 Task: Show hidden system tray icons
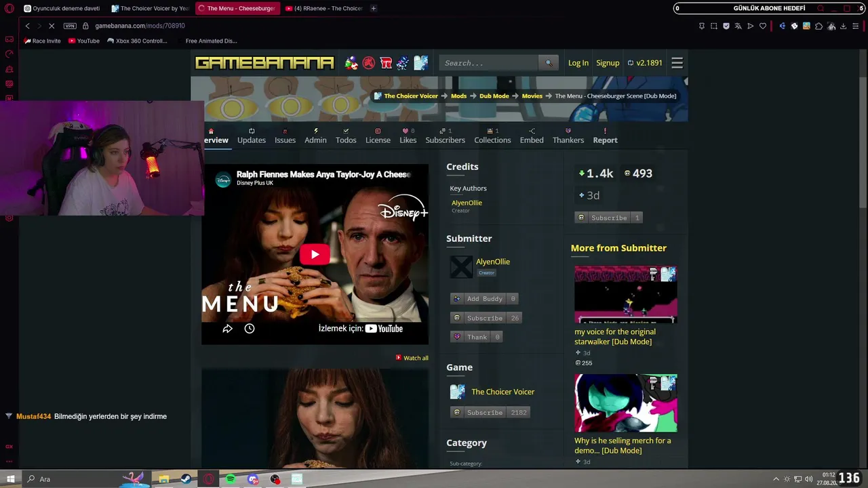click(777, 479)
